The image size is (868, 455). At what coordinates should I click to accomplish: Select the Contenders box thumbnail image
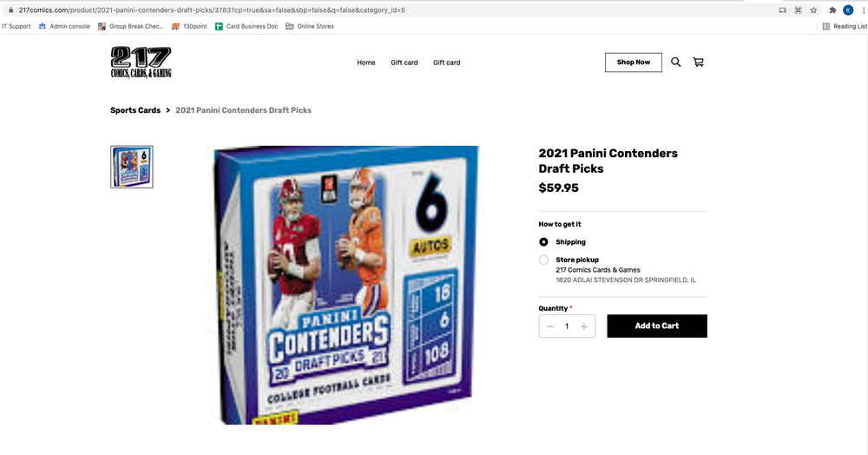132,167
